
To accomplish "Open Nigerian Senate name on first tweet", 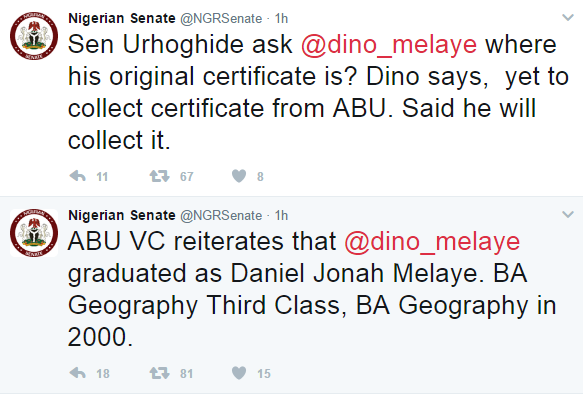I will click(x=122, y=18).
